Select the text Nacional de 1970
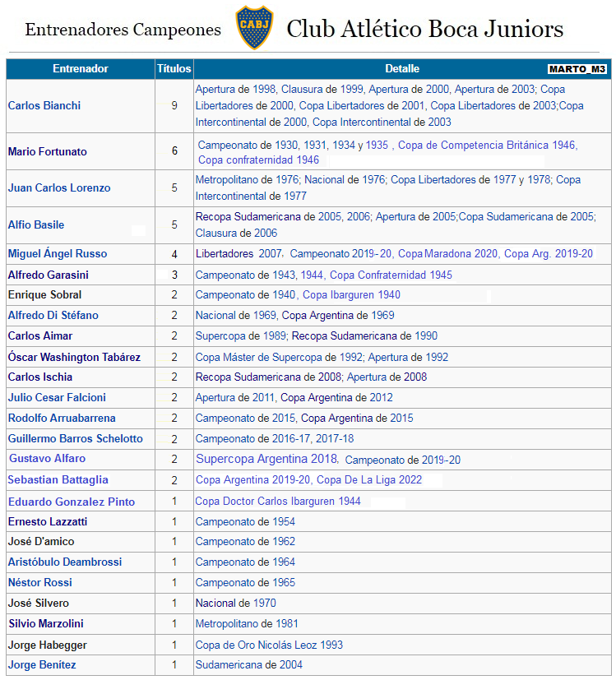 (235, 603)
